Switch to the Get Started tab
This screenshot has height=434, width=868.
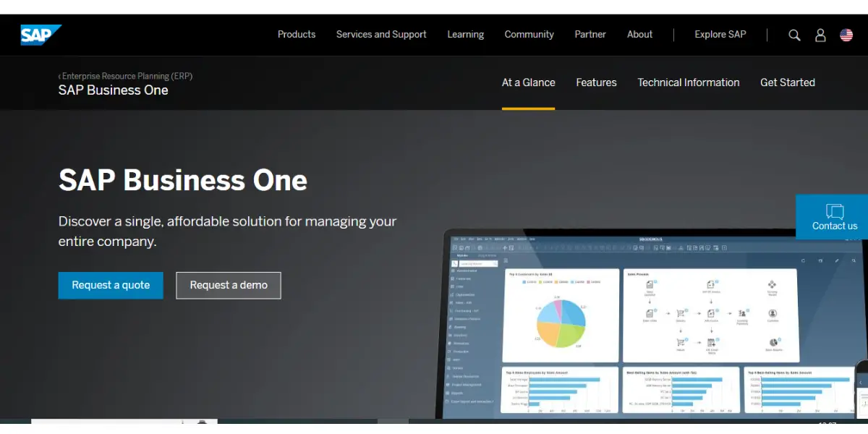pos(788,82)
